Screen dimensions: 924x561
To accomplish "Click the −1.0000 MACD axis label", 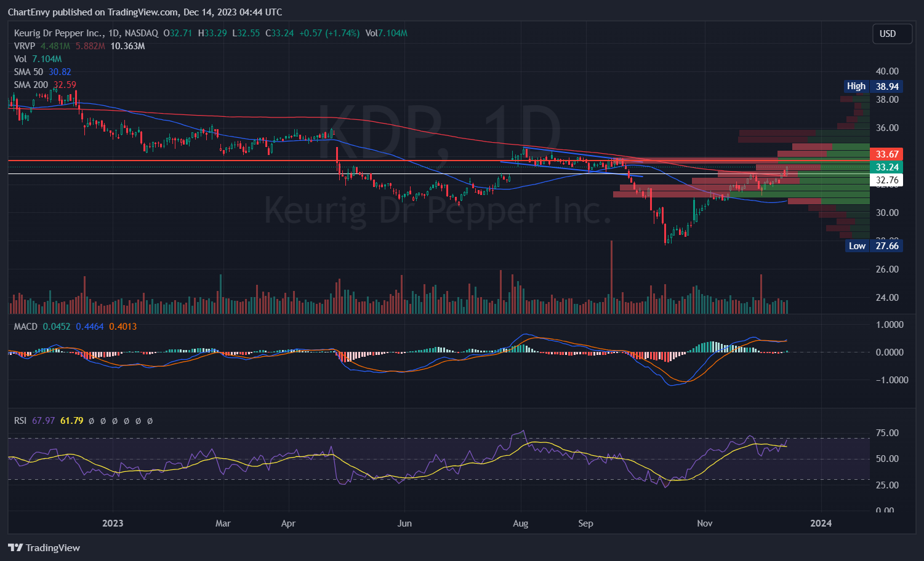I will (x=892, y=380).
